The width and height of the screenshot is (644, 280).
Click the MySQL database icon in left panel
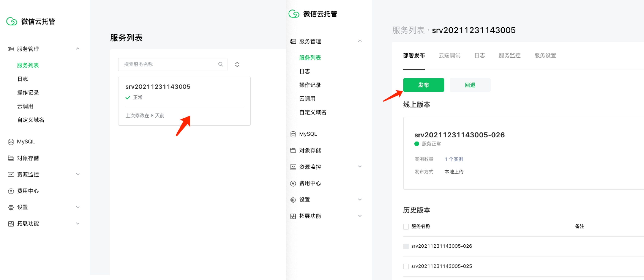[11, 142]
